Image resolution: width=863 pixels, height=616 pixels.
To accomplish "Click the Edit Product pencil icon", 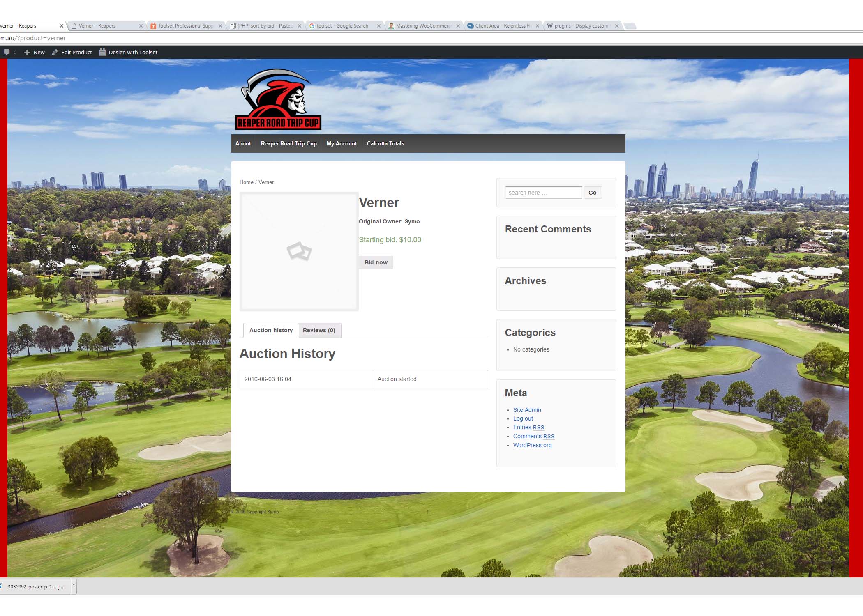I will tap(55, 52).
